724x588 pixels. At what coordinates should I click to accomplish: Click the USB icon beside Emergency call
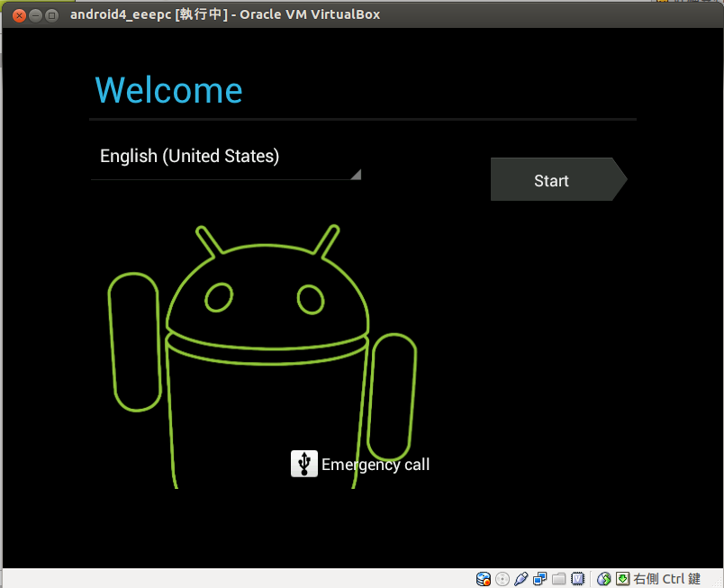[x=303, y=464]
